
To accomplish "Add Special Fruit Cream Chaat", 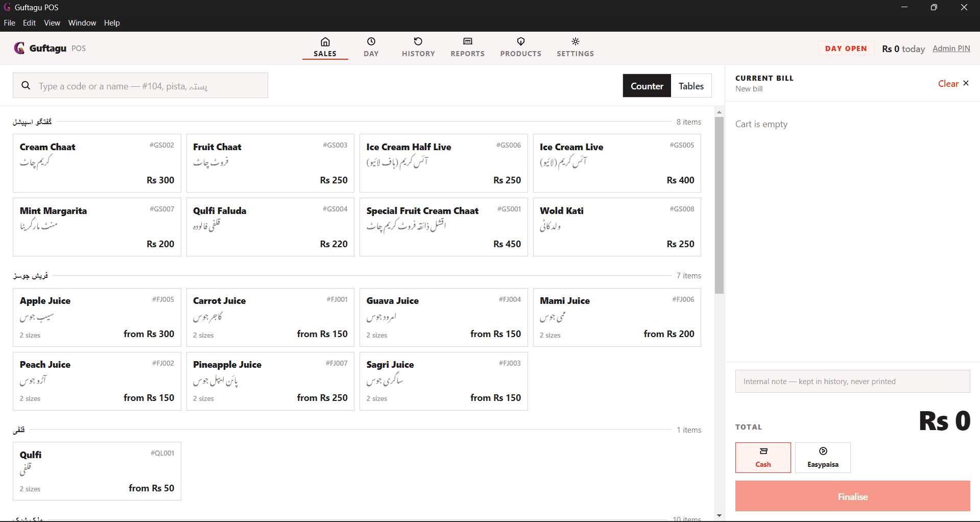I will click(x=444, y=227).
